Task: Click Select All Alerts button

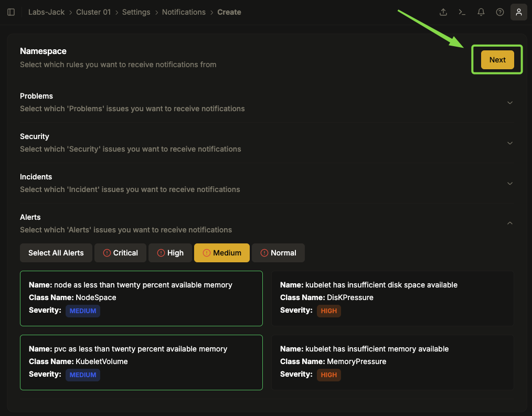Action: click(56, 253)
